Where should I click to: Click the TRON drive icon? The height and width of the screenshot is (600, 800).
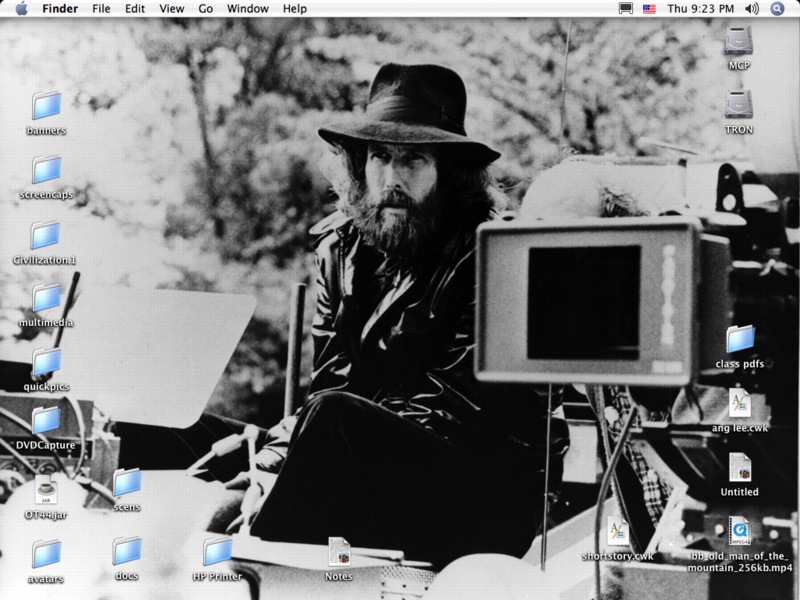tap(739, 105)
